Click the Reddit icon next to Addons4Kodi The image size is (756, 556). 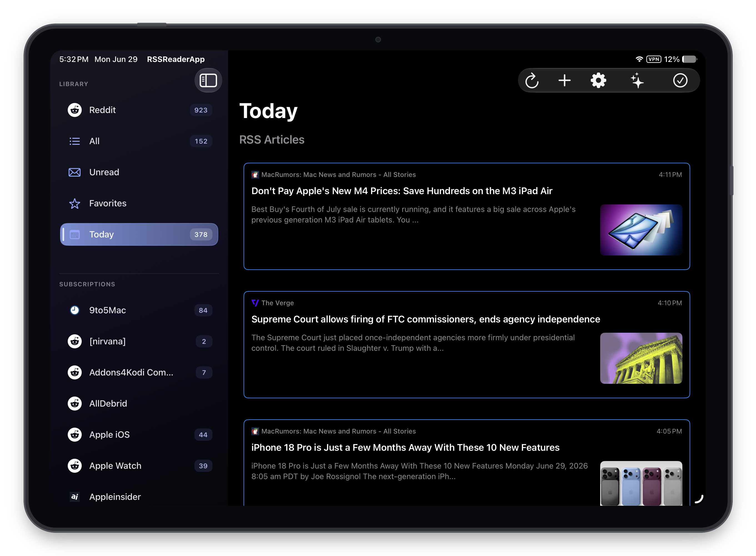[x=75, y=373]
